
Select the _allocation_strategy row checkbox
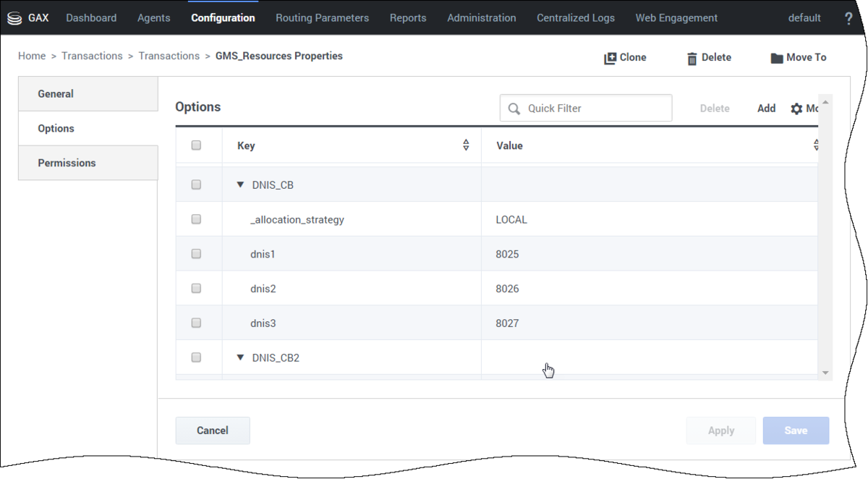[x=196, y=219]
